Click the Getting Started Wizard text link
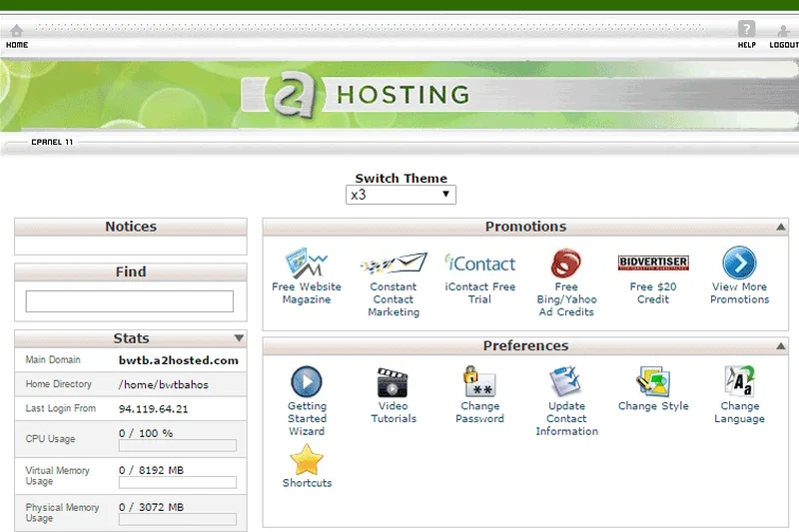Screen dimensions: 799x532 tap(307, 418)
